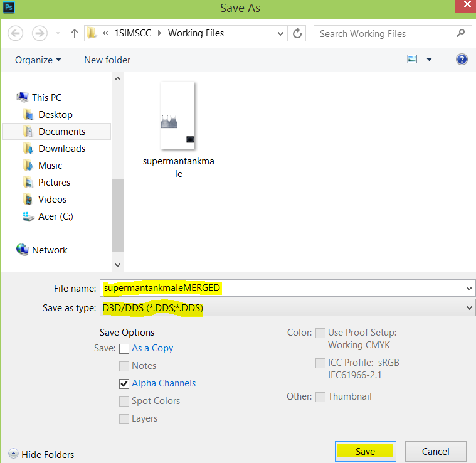
Task: Go up one folder level
Action: tap(75, 33)
